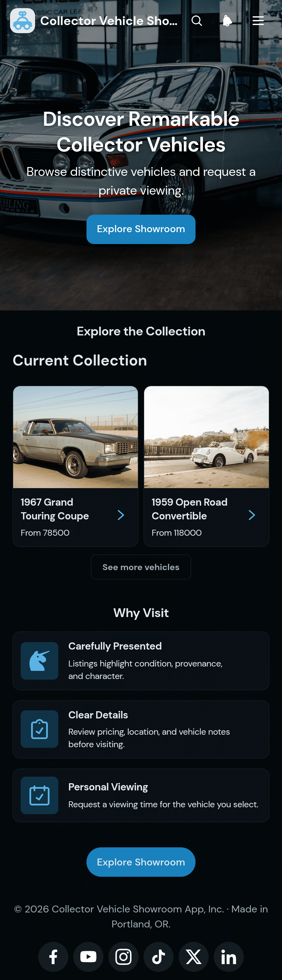Screen dimensions: 282x980
Task: Open the 1967 Grand Touring Coupe photo
Action: (x=76, y=437)
